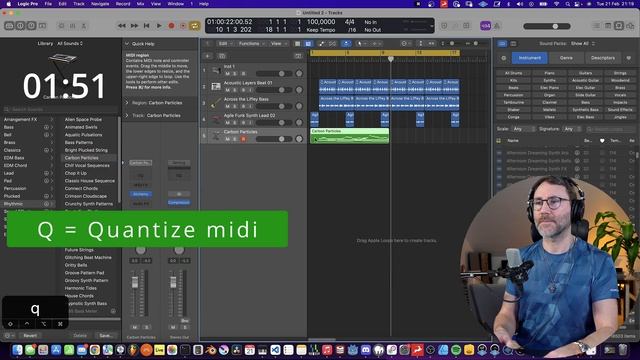Filter loops by All Drums button

[x=513, y=73]
